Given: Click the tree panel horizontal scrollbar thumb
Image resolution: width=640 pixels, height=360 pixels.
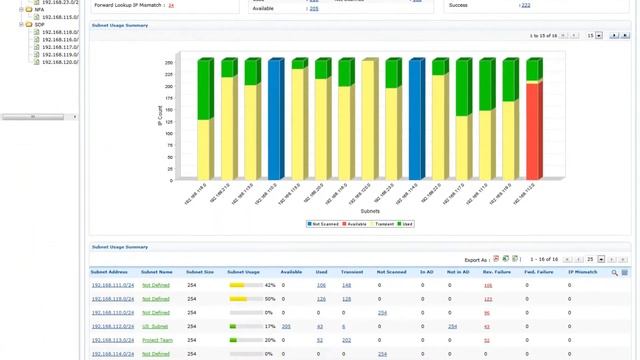Looking at the screenshot, I should (33, 117).
